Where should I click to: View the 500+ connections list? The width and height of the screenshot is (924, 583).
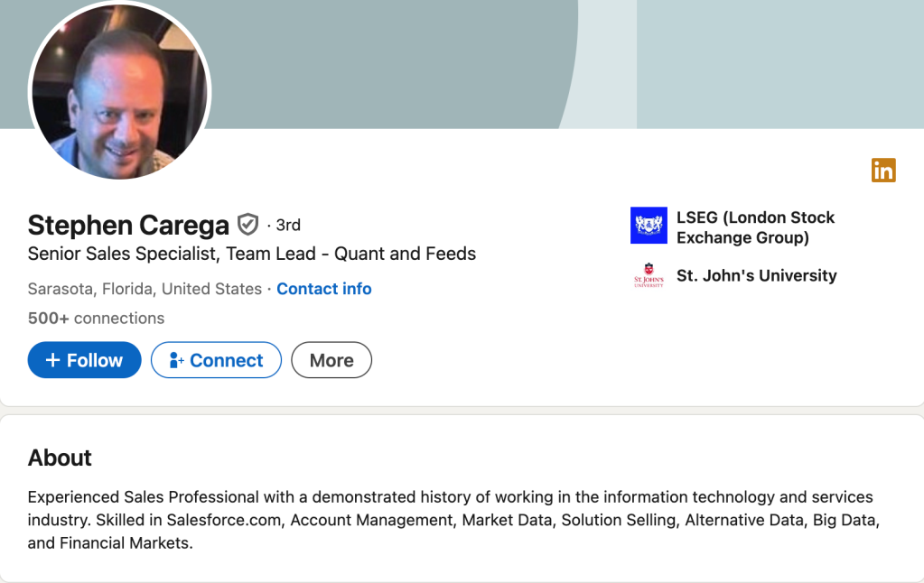click(96, 318)
